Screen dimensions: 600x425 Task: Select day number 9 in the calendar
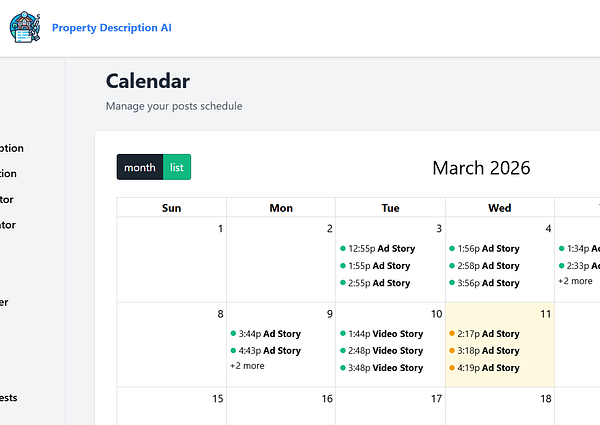329,314
